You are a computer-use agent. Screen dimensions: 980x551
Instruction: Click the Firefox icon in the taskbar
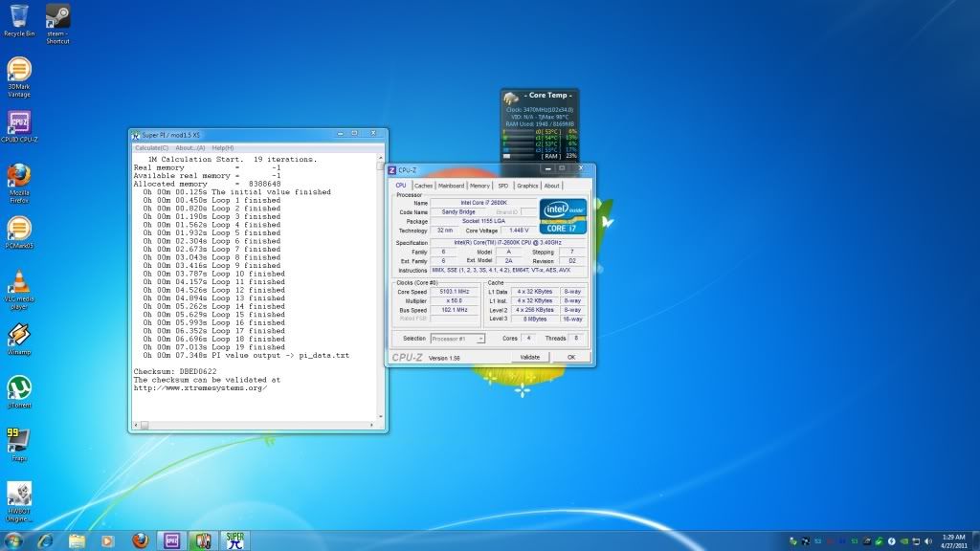coord(140,540)
